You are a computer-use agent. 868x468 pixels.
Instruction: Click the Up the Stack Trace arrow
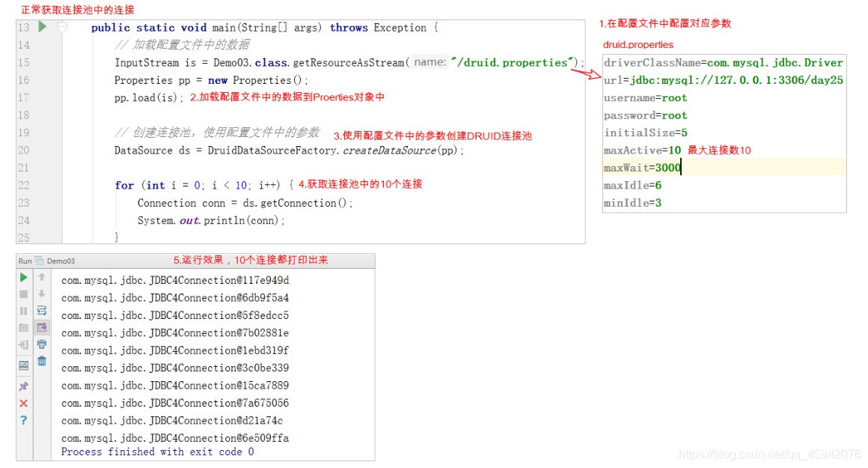(x=41, y=277)
